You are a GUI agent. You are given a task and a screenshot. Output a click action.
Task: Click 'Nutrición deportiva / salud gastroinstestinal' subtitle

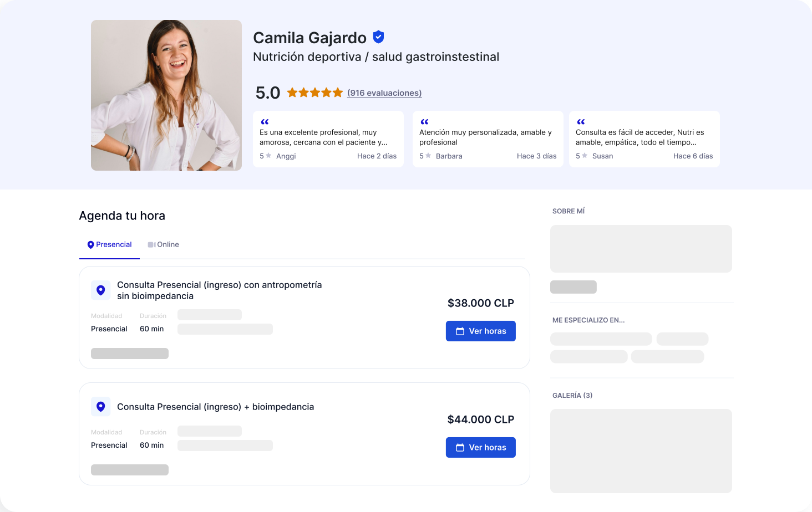point(376,57)
